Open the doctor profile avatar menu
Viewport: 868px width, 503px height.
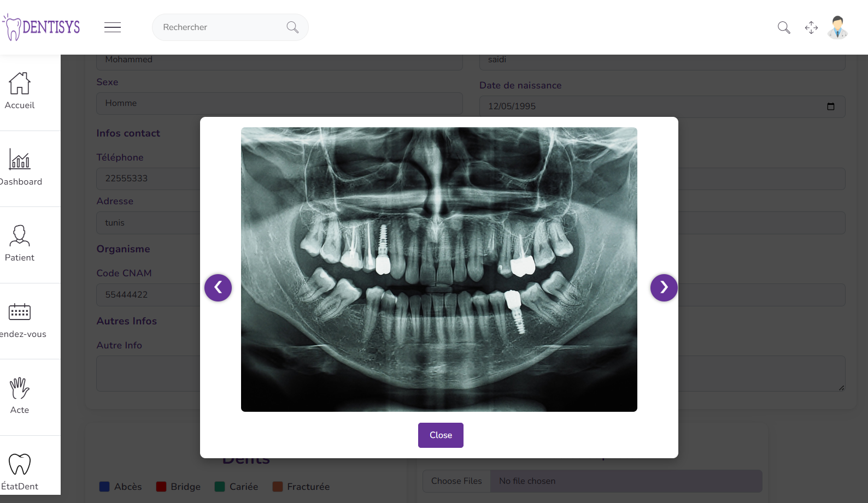pyautogui.click(x=837, y=27)
